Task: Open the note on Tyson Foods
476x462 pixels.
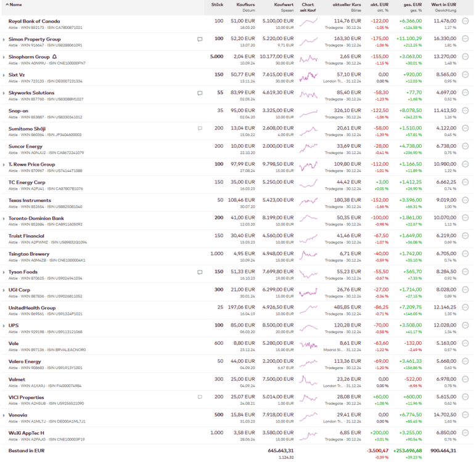Action: click(x=200, y=272)
